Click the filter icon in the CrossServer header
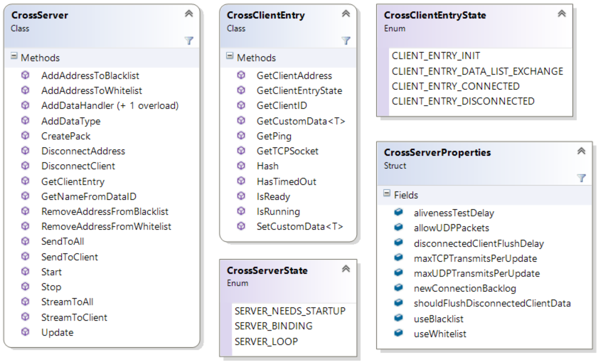 [x=189, y=40]
